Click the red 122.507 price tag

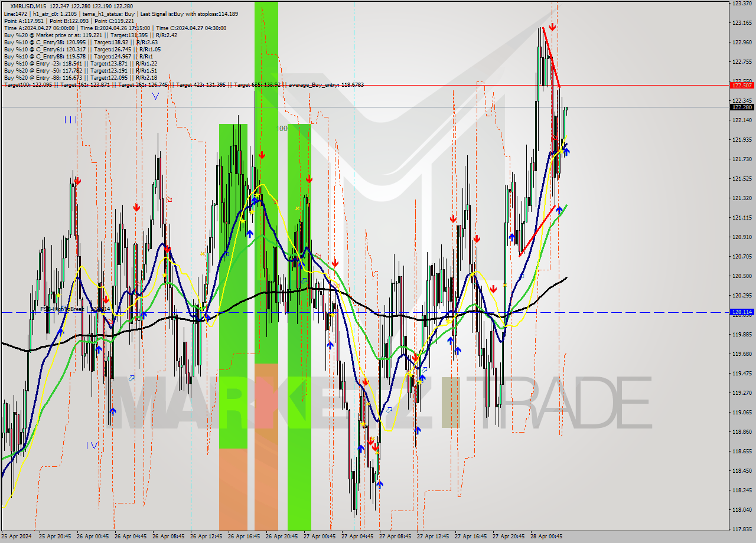(x=742, y=85)
